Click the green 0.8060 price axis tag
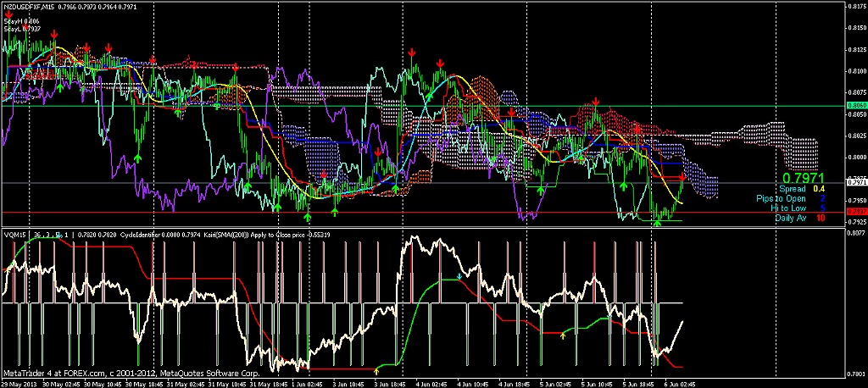The width and height of the screenshot is (868, 388). (x=856, y=106)
